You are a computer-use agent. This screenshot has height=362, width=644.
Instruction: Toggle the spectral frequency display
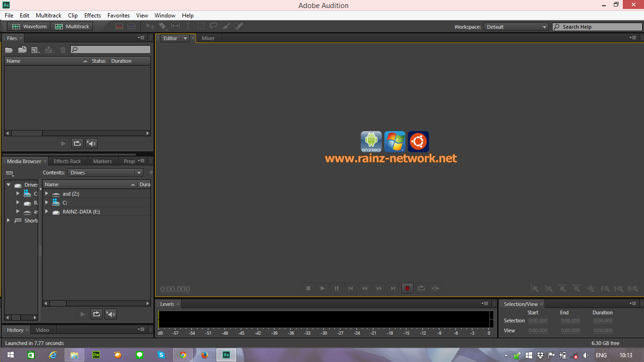coord(119,26)
